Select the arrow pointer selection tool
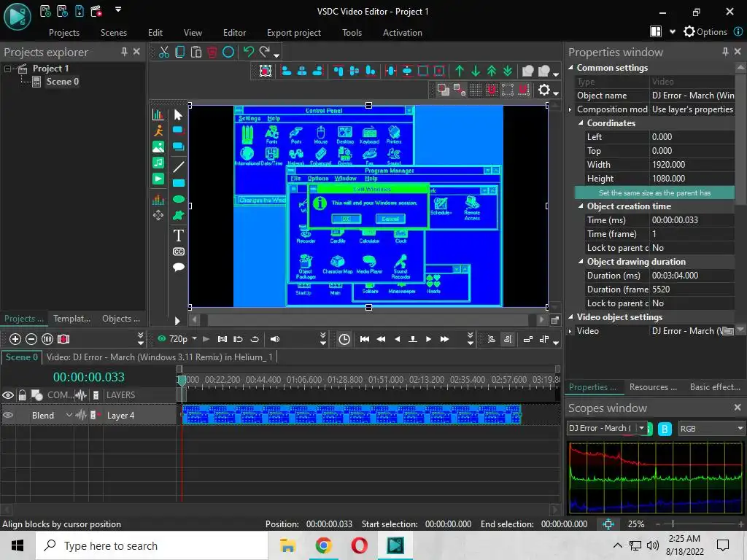 pyautogui.click(x=178, y=114)
